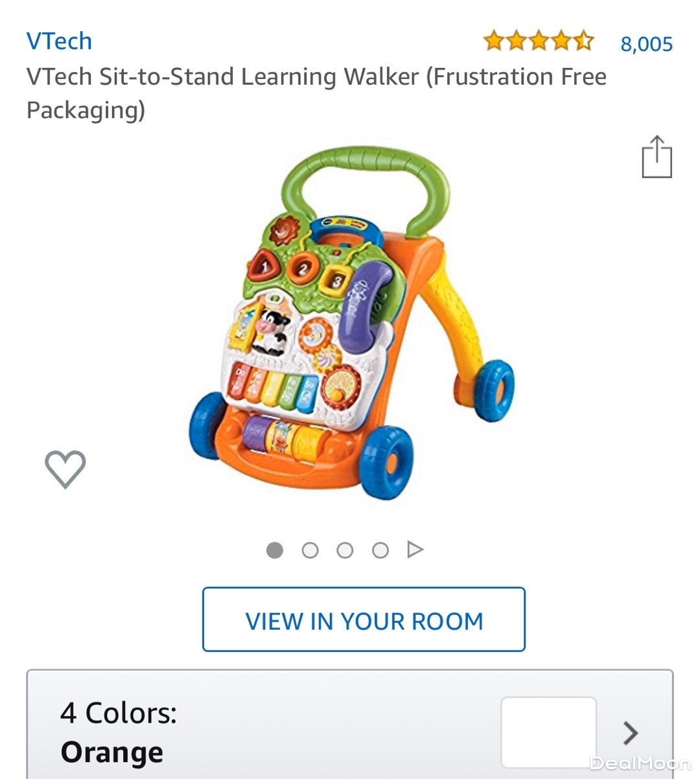Open the 4 Colors Orange selector
Viewport: 700px width, 779px height.
click(350, 725)
